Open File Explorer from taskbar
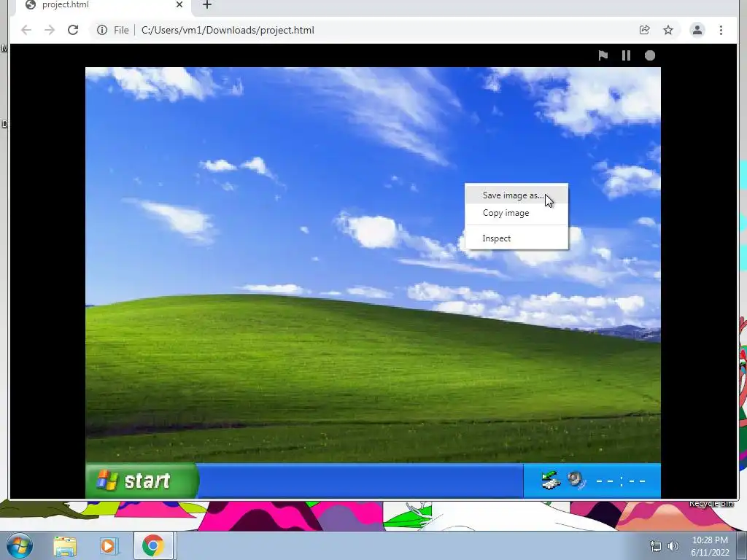747x560 pixels. point(65,546)
